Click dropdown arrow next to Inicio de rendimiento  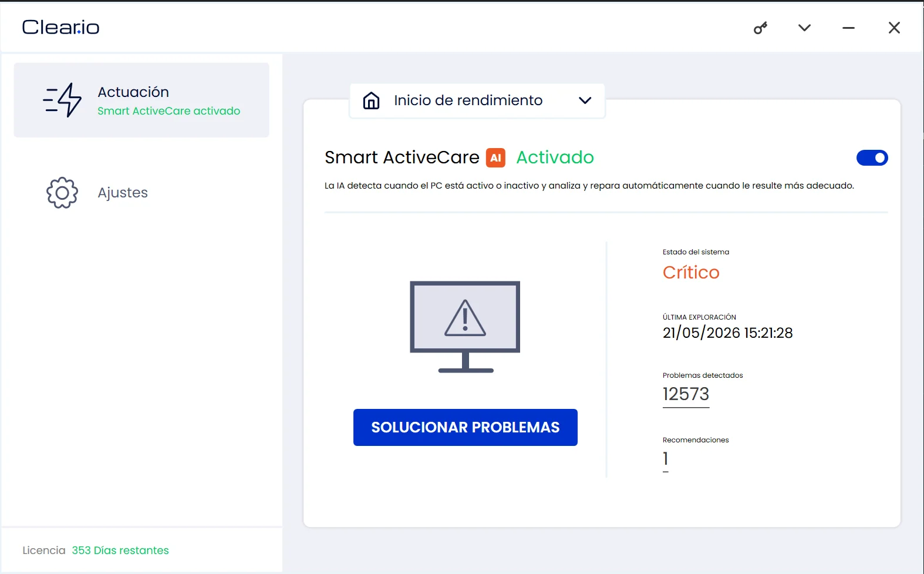click(x=585, y=100)
